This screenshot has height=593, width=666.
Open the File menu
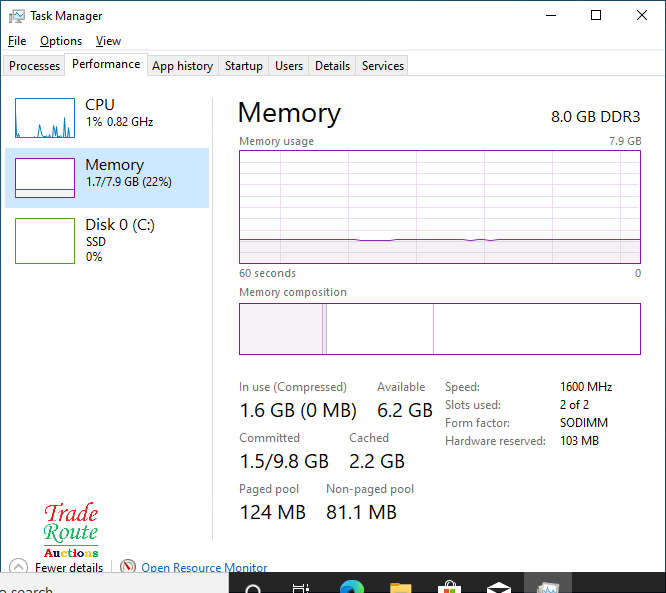(x=17, y=41)
